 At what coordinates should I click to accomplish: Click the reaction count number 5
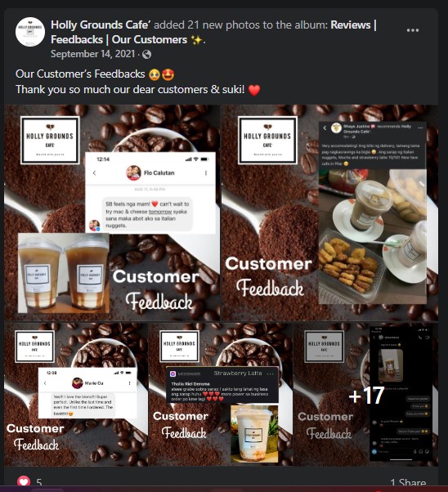tap(39, 482)
